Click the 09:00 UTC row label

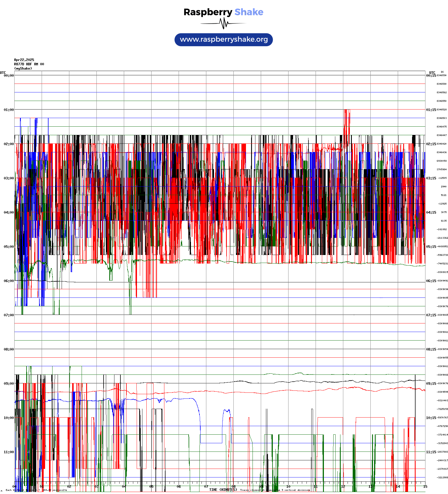[9, 384]
